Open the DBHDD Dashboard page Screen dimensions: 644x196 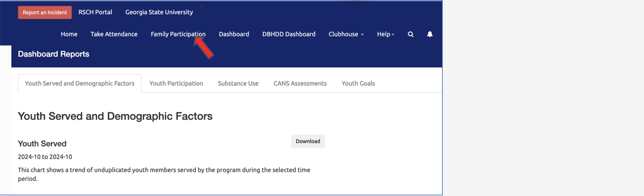click(x=289, y=34)
